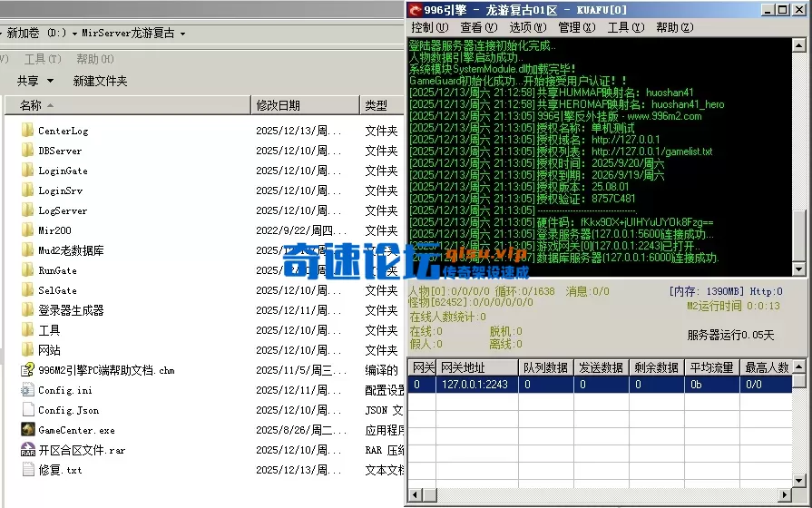Sort files by 类型 column header
812x508 pixels.
382,105
